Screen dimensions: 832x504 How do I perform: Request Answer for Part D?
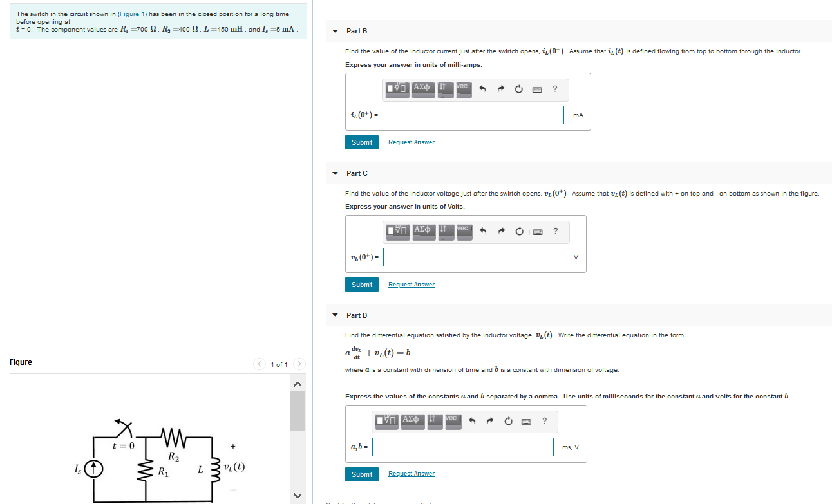[411, 474]
